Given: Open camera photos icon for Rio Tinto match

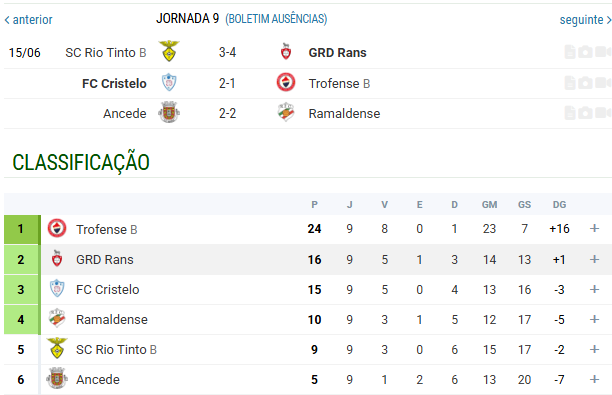Looking at the screenshot, I should point(585,52).
